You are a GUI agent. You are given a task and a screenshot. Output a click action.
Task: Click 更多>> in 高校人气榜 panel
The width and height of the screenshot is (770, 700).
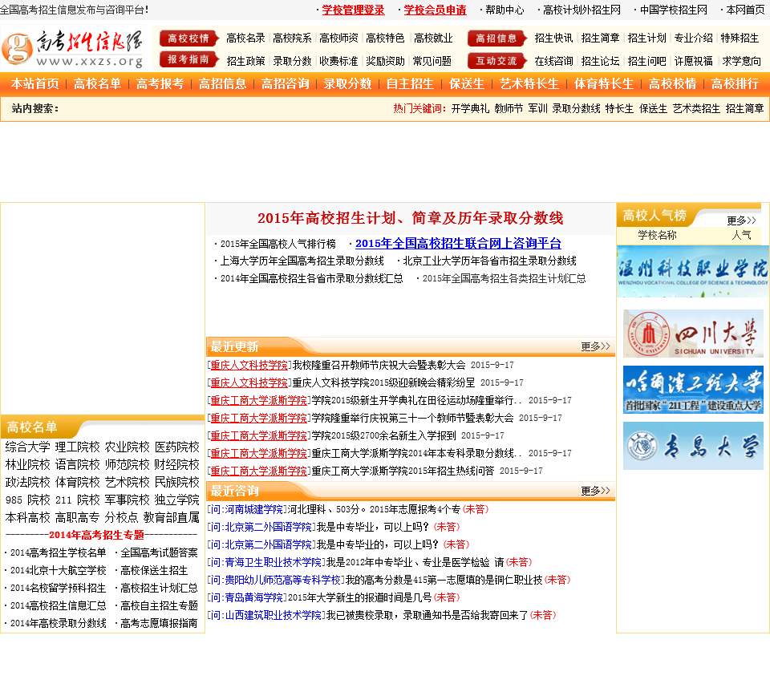741,221
